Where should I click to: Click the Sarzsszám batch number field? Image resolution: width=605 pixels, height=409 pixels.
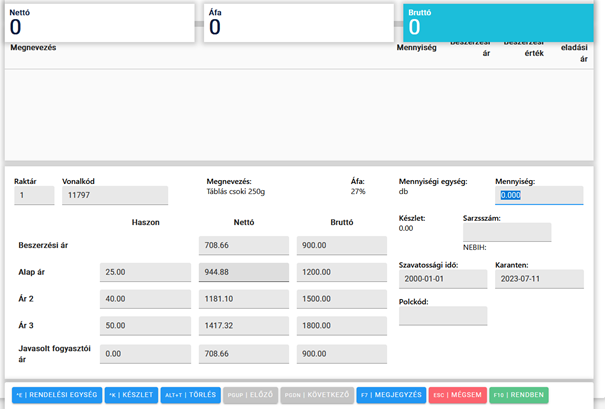click(x=506, y=232)
